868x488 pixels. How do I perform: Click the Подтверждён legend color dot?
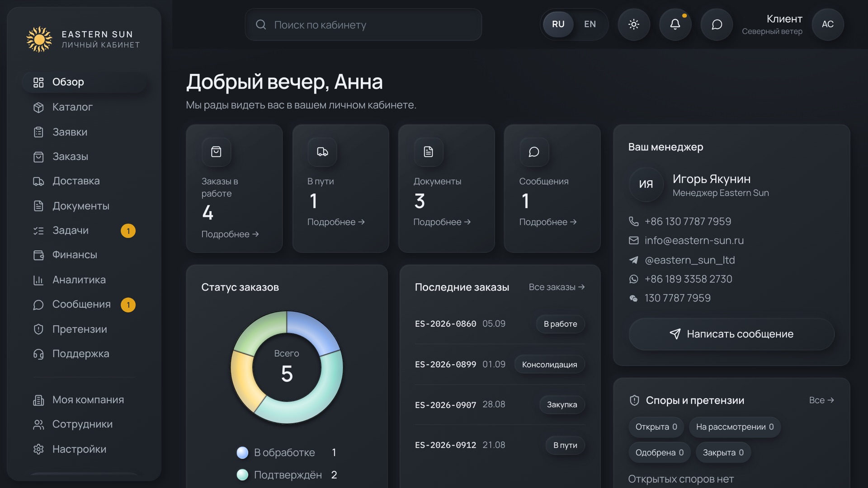coord(242,475)
